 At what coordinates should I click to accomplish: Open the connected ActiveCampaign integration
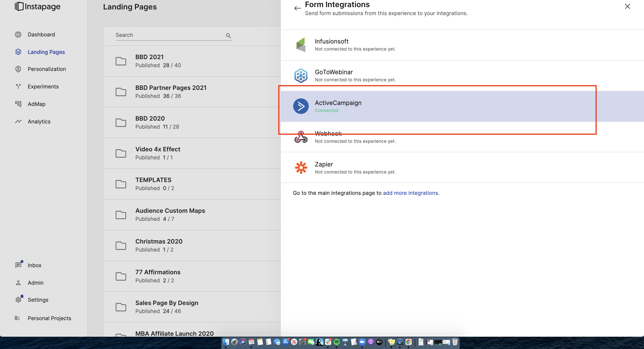pyautogui.click(x=462, y=106)
